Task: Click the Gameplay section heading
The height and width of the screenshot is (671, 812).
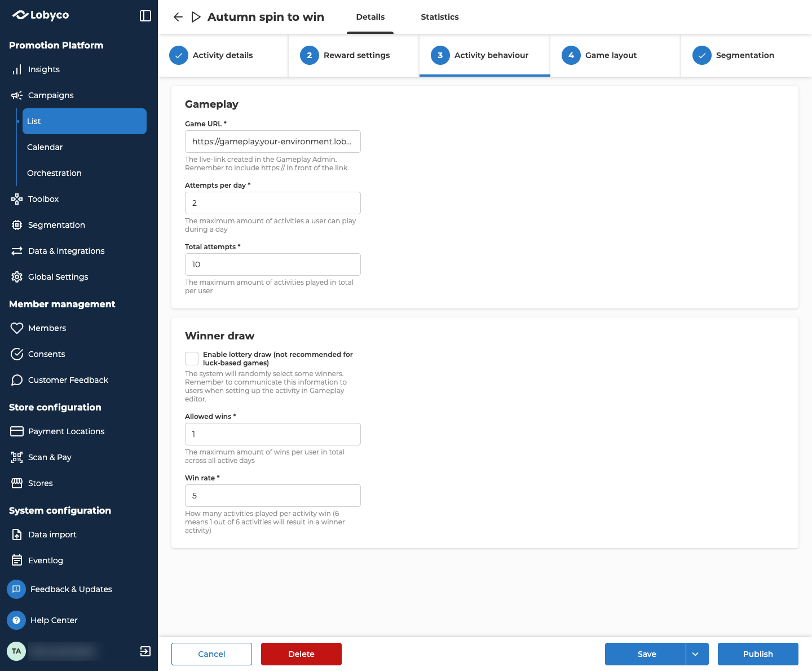Action: point(211,104)
